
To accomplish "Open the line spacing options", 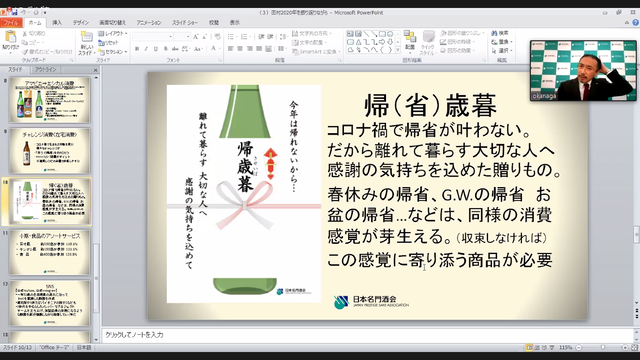I will [x=283, y=37].
